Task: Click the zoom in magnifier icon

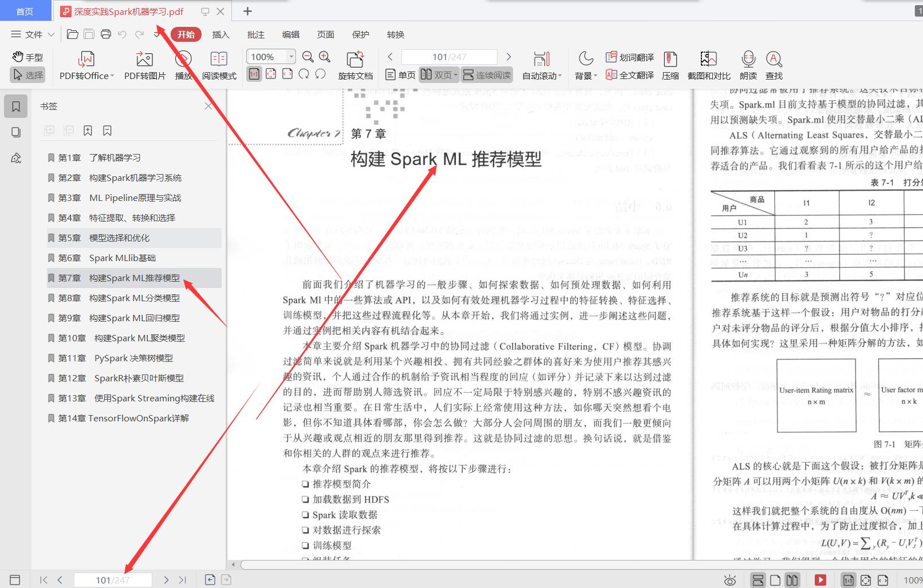Action: point(325,57)
